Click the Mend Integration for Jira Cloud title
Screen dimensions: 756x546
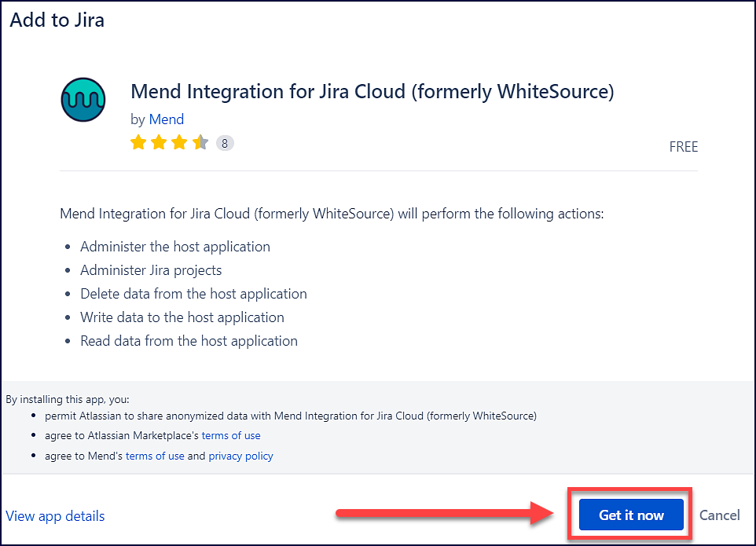[372, 91]
